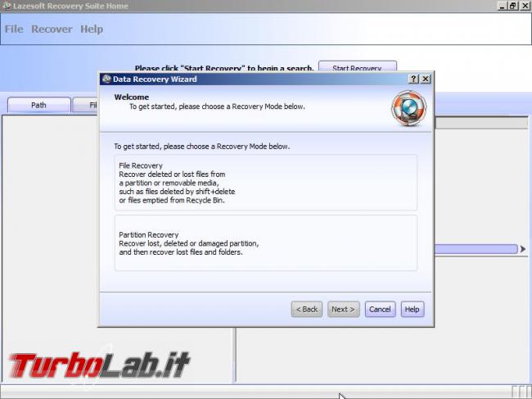Screen dimensions: 532x399
Task: Open the File menu
Action: click(14, 29)
